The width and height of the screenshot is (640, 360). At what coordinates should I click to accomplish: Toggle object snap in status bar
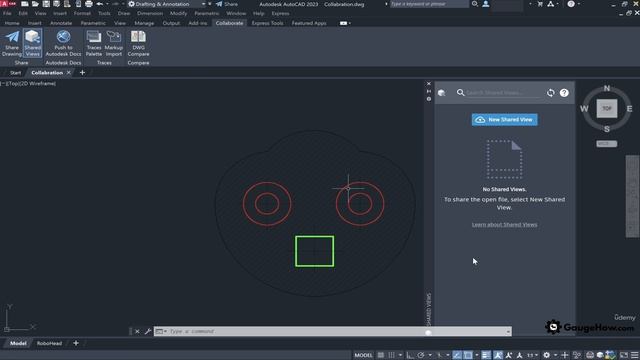point(468,355)
